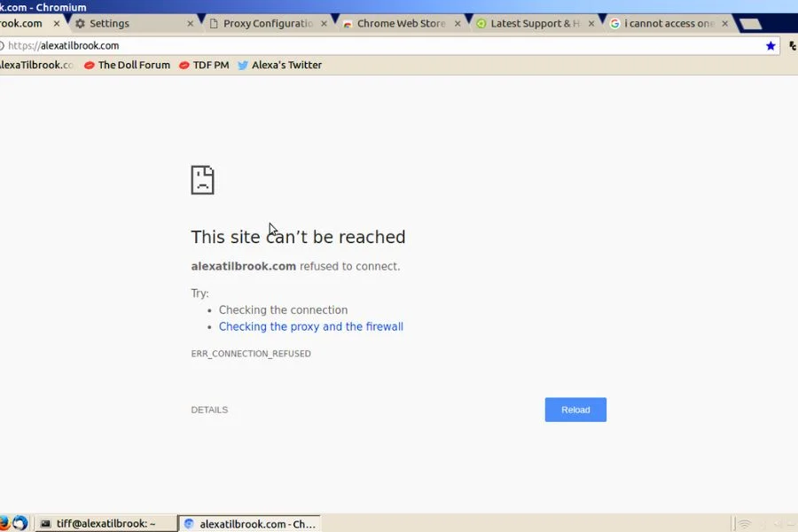Follow 'Checking the proxy and the firewall' link
This screenshot has height=532, width=798.
[x=310, y=326]
